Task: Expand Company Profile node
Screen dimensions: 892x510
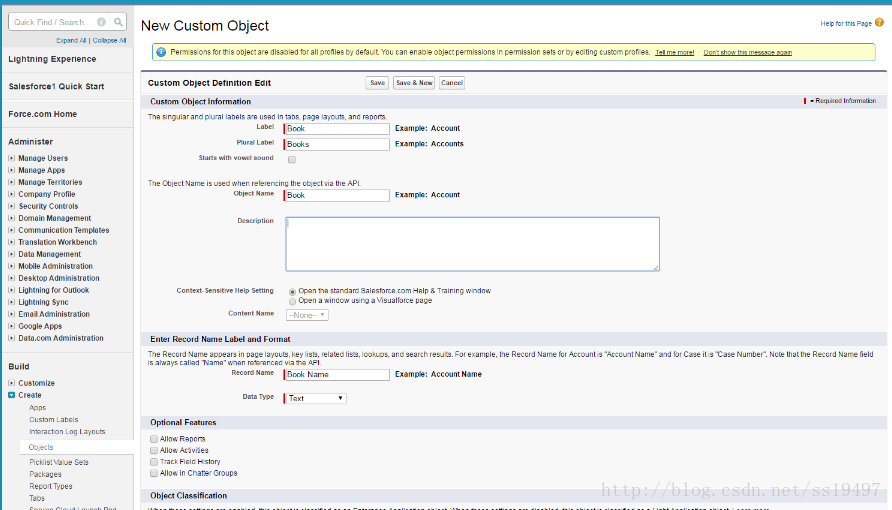Action: click(11, 194)
